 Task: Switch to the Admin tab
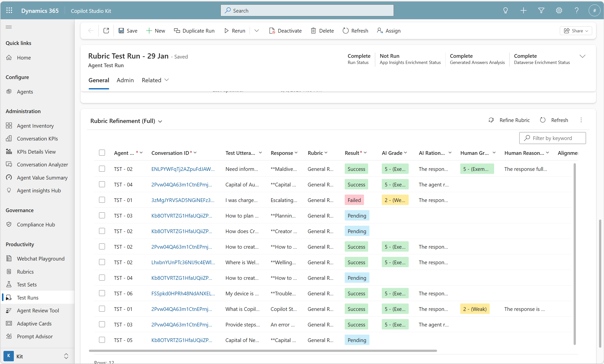(125, 80)
